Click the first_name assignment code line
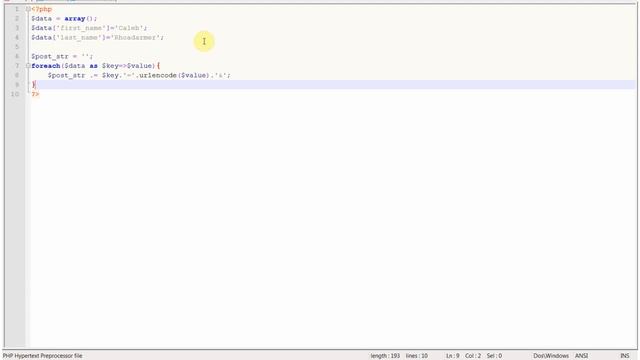 click(89, 28)
